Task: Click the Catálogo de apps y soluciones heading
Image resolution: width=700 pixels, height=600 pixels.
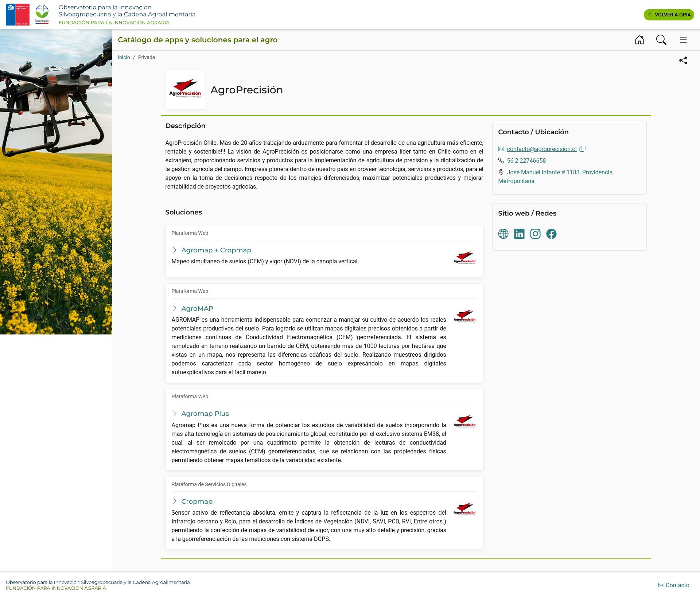Action: click(198, 40)
